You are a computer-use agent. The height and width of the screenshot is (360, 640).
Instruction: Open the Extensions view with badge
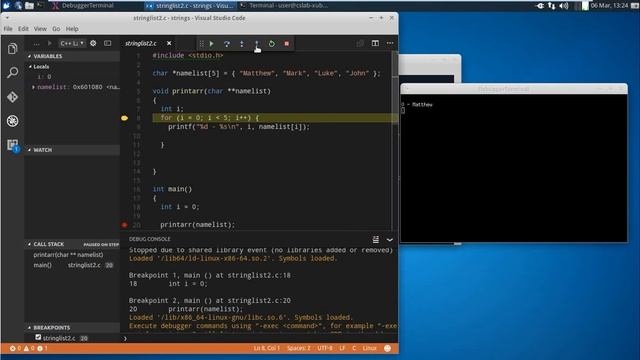pyautogui.click(x=13, y=145)
